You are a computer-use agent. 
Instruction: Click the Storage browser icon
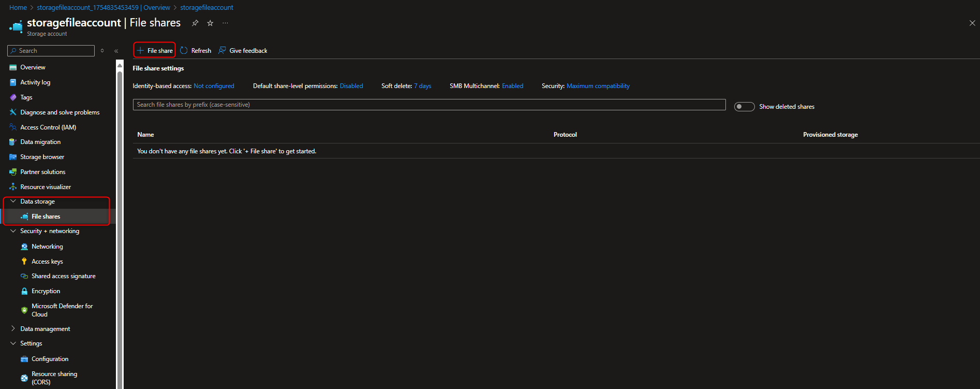(13, 157)
